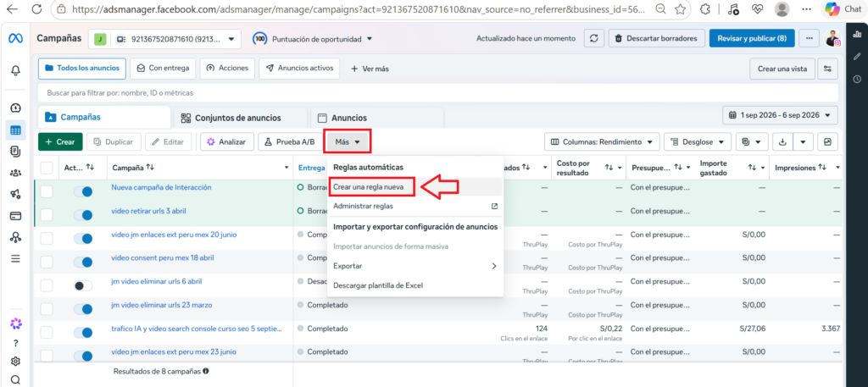Turn off Nueva campaña de Interacción switch

pyautogui.click(x=83, y=191)
